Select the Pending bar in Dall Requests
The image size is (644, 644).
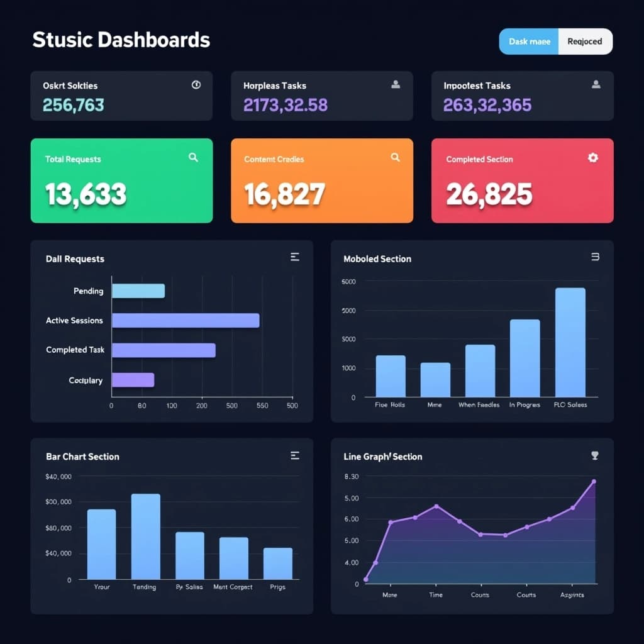[x=138, y=291]
